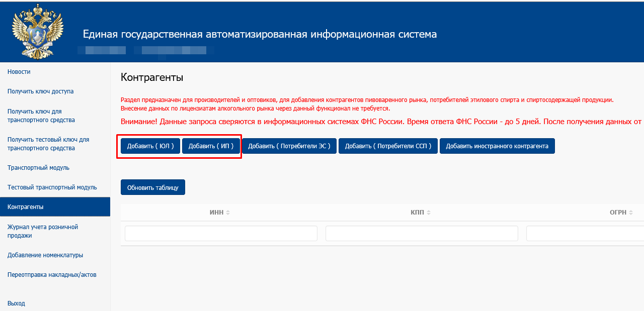Select Получить ключ для транспортного средства
Image resolution: width=644 pixels, height=311 pixels.
coord(41,116)
